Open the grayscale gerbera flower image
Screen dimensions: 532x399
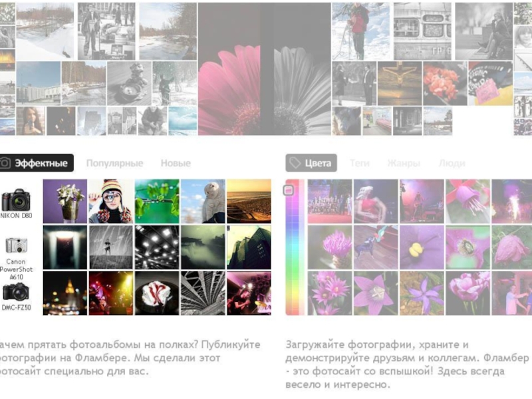coord(296,69)
